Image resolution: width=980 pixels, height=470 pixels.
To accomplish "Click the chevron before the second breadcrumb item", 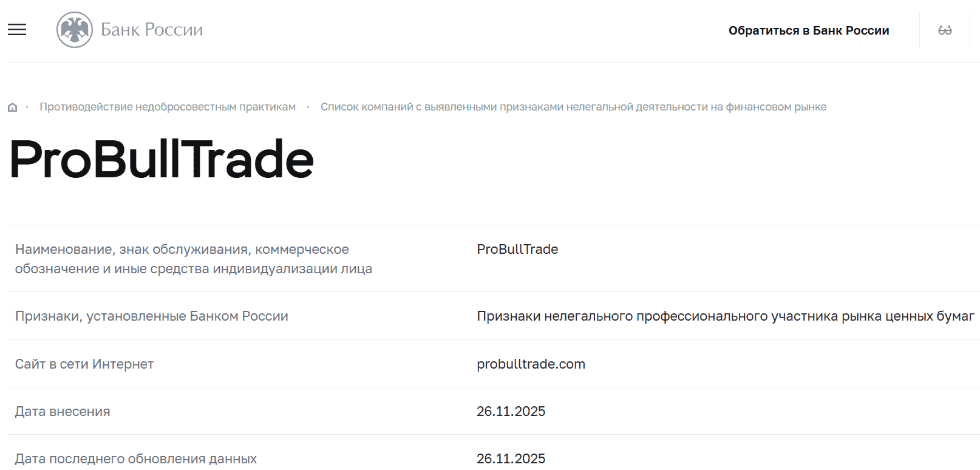I will [x=308, y=106].
